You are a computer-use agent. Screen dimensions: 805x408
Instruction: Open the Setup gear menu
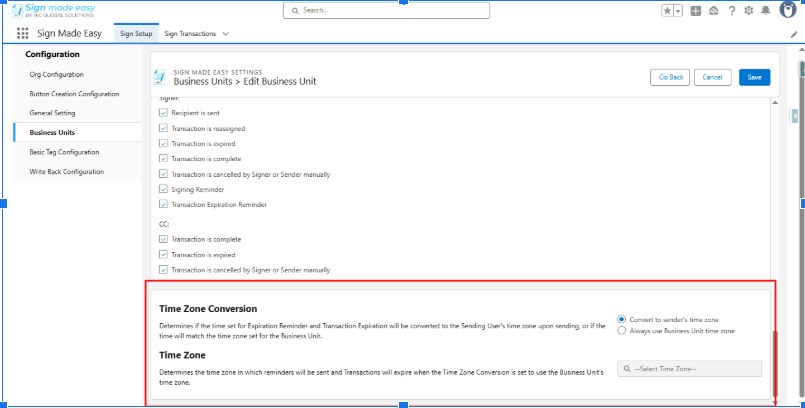748,11
